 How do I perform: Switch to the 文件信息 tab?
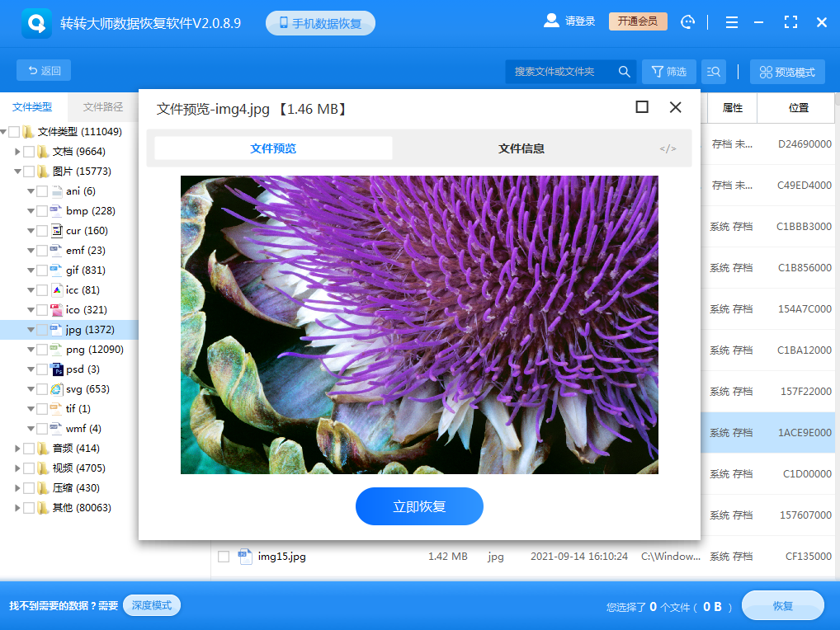coord(521,148)
